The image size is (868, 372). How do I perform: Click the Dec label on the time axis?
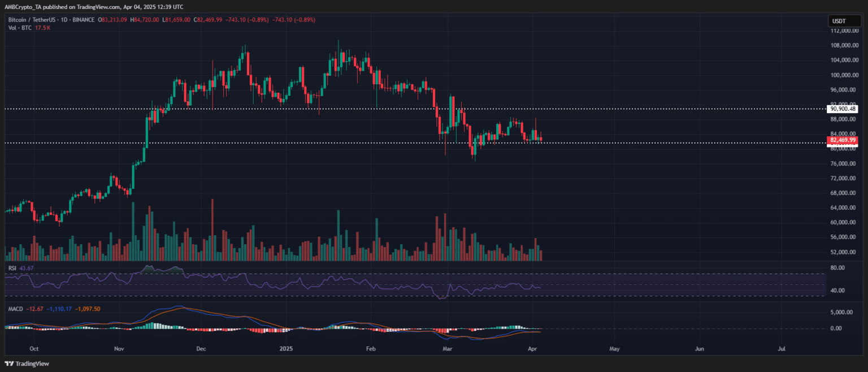pyautogui.click(x=202, y=349)
